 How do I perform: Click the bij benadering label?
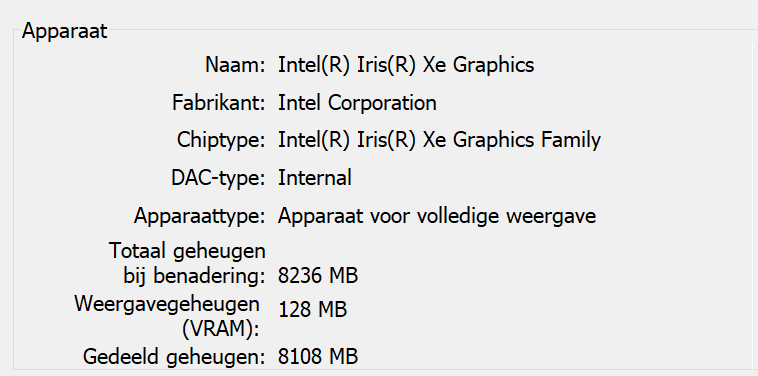point(194,276)
